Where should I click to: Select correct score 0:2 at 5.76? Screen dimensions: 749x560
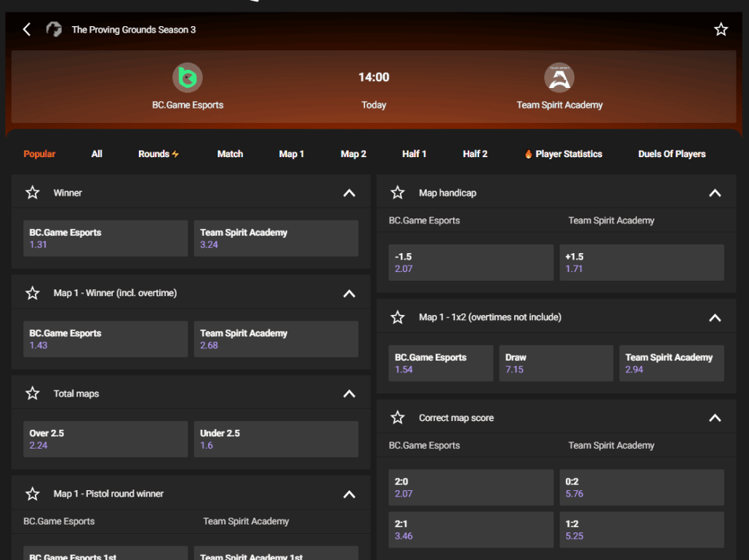click(x=641, y=487)
